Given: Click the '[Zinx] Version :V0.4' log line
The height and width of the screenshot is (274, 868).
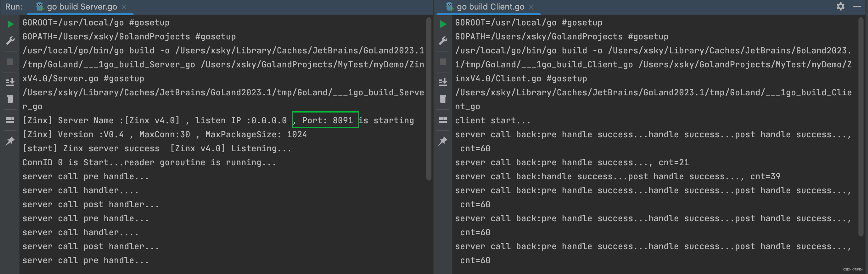Looking at the screenshot, I should click(165, 134).
